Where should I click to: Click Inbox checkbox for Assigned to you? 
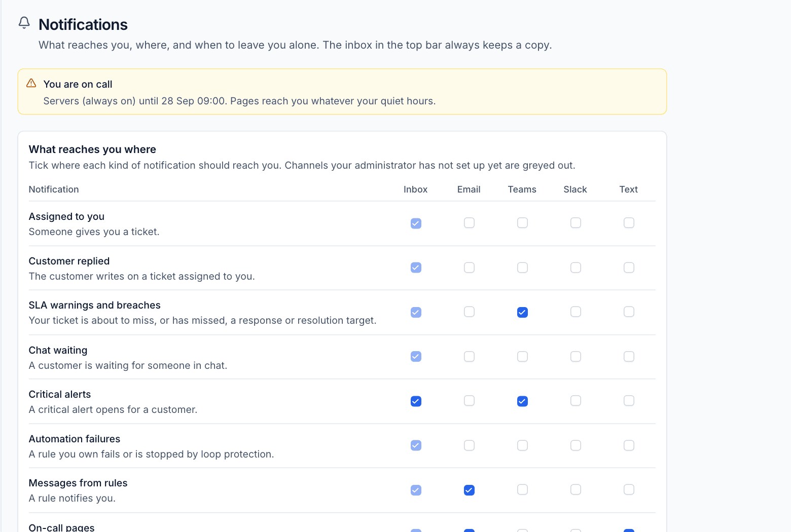pos(416,223)
